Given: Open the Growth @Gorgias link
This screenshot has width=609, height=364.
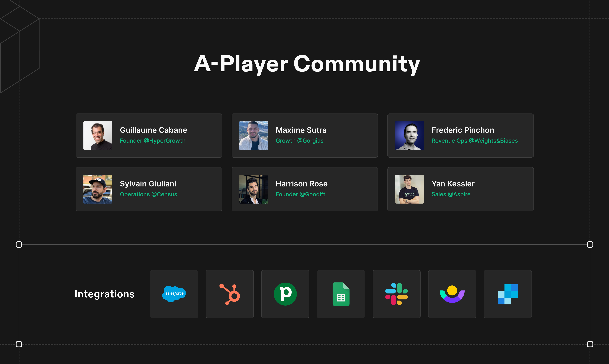Looking at the screenshot, I should [299, 141].
